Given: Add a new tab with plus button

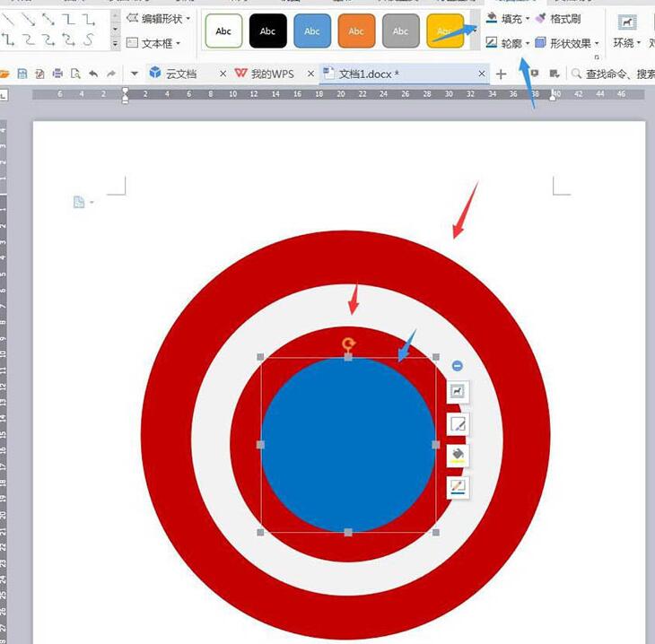Looking at the screenshot, I should tap(502, 74).
